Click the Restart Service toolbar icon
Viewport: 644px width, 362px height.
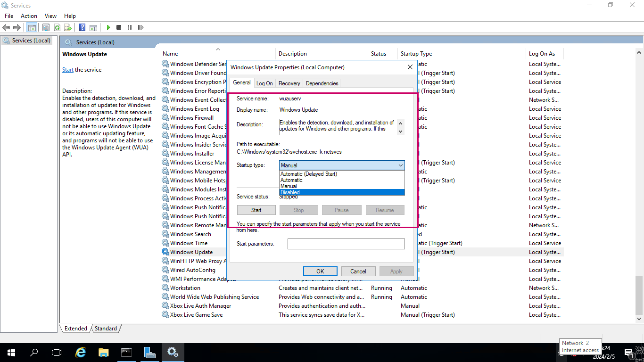140,27
